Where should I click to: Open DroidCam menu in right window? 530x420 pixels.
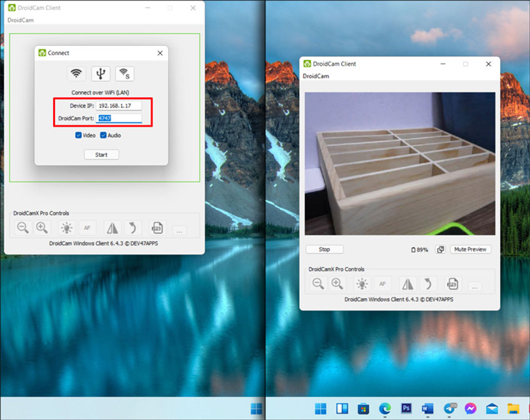[x=316, y=76]
